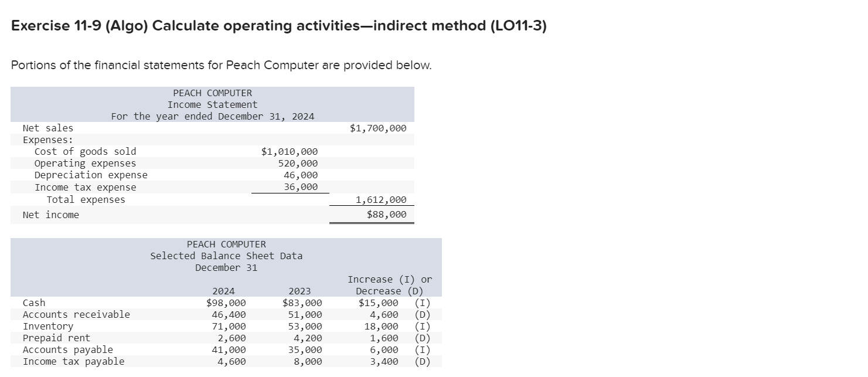The image size is (868, 377).
Task: Click 'For the year ended December 31, 2024'
Action: click(x=213, y=116)
